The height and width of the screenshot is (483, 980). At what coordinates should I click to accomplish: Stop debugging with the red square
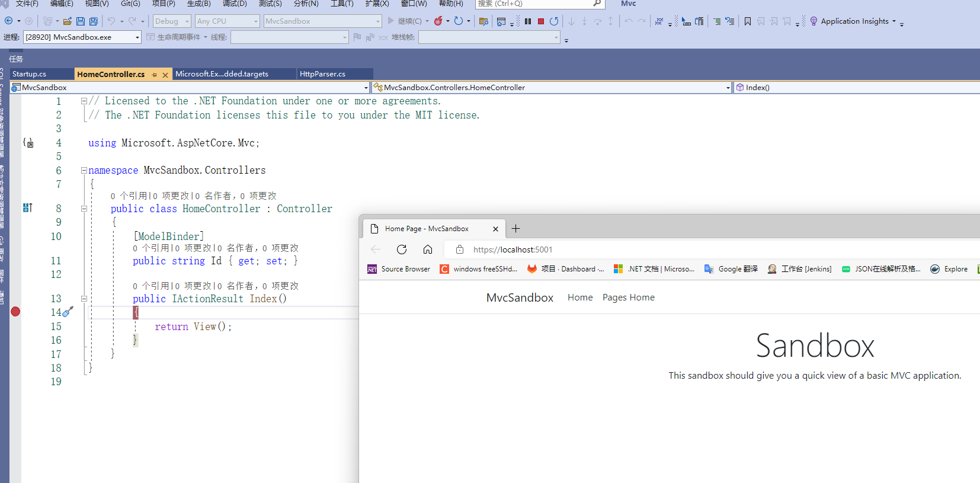click(541, 21)
